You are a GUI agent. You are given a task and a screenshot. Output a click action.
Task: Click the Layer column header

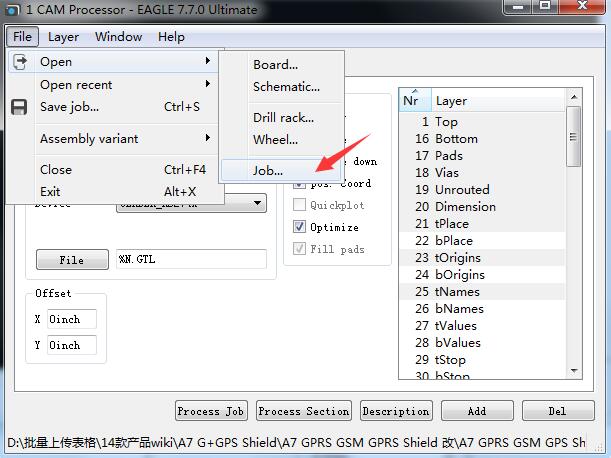[x=498, y=101]
